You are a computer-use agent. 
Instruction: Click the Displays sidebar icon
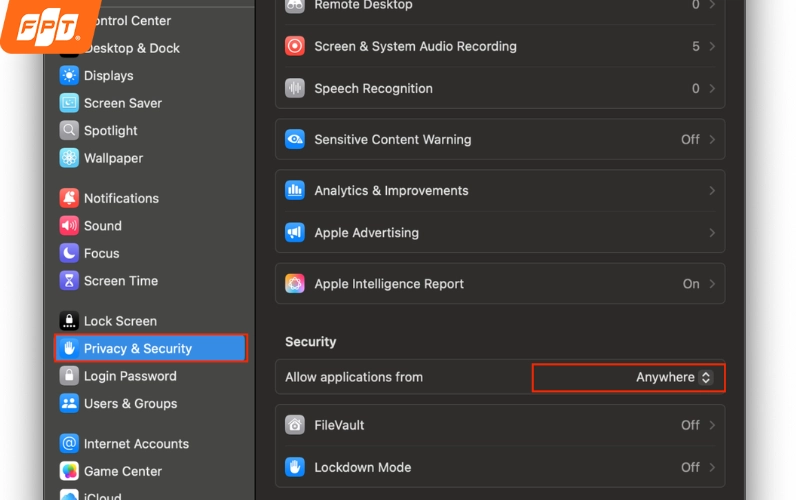tap(69, 76)
